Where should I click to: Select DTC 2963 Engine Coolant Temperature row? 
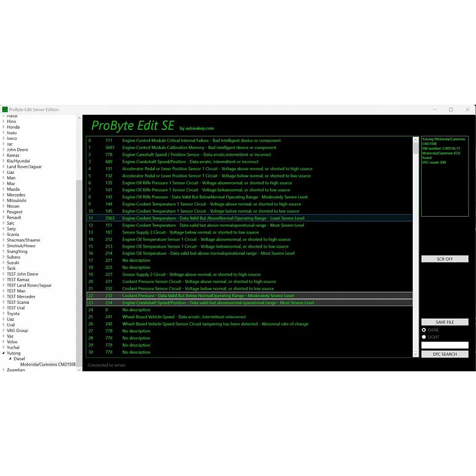coord(213,218)
